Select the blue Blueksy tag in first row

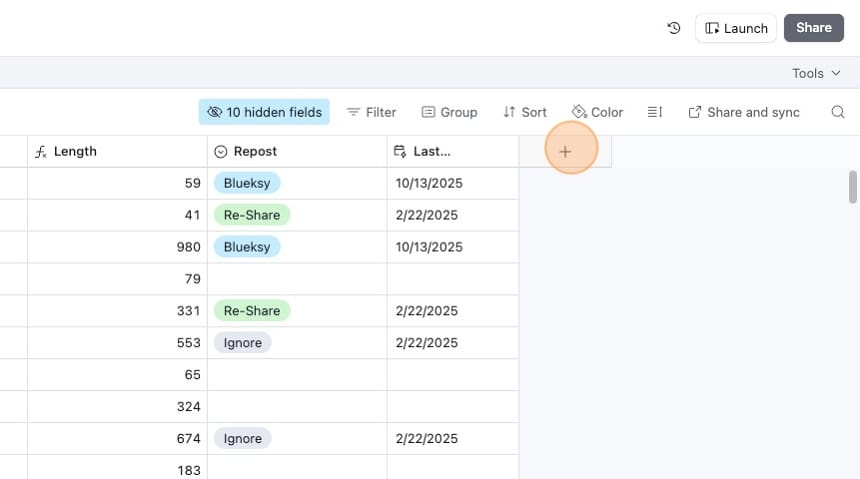pyautogui.click(x=247, y=183)
